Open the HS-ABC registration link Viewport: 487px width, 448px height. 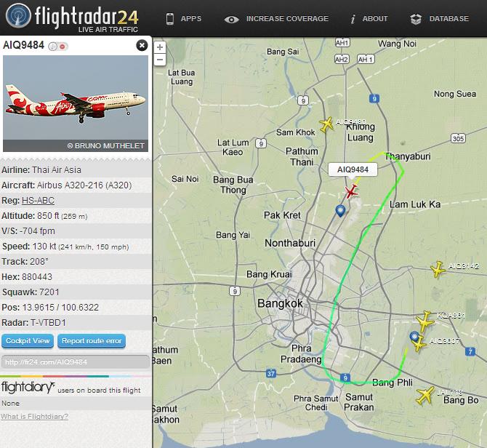(38, 201)
